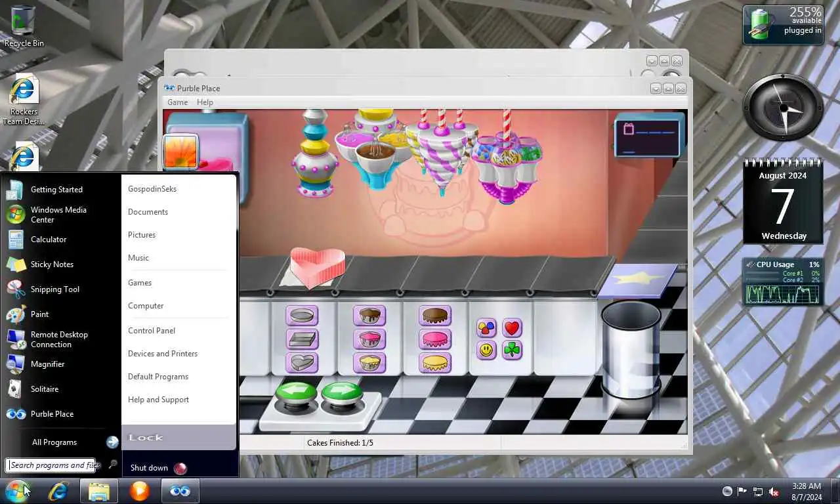This screenshot has height=504, width=840.
Task: Start Solitaire from Start menu
Action: [61, 389]
